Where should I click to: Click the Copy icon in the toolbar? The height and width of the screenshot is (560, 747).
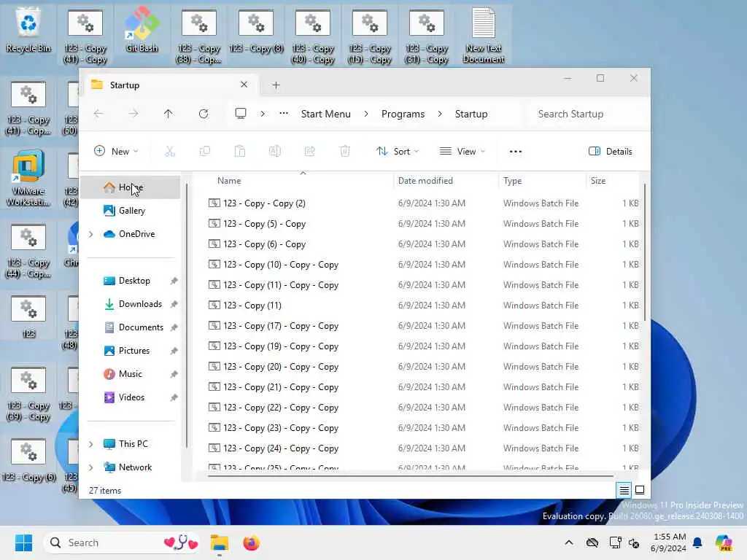point(205,152)
